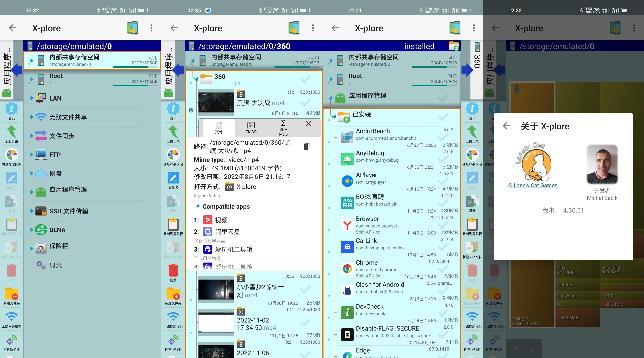The height and width of the screenshot is (358, 644).
Task: Expand Root arrow in leftmost screenshot
Action: point(32,79)
